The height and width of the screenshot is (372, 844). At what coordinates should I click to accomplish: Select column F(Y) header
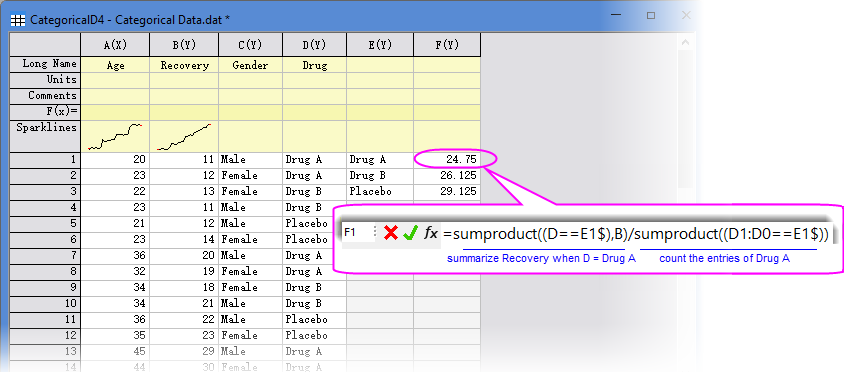click(447, 45)
